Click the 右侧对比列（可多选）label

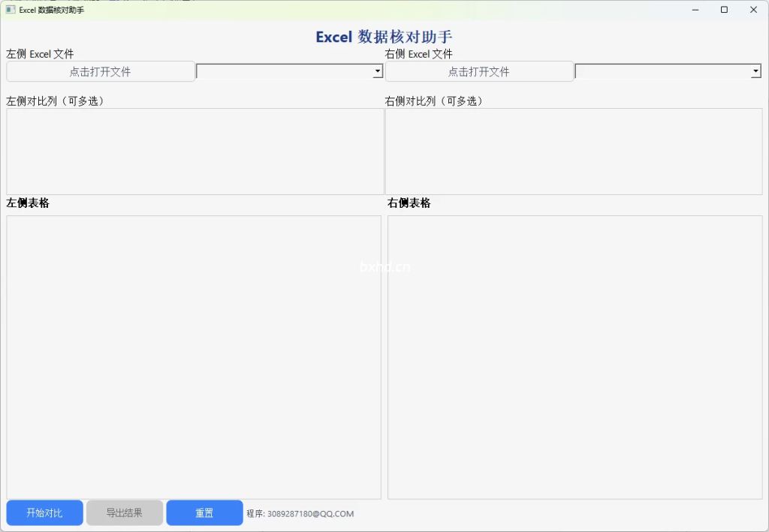[434, 101]
